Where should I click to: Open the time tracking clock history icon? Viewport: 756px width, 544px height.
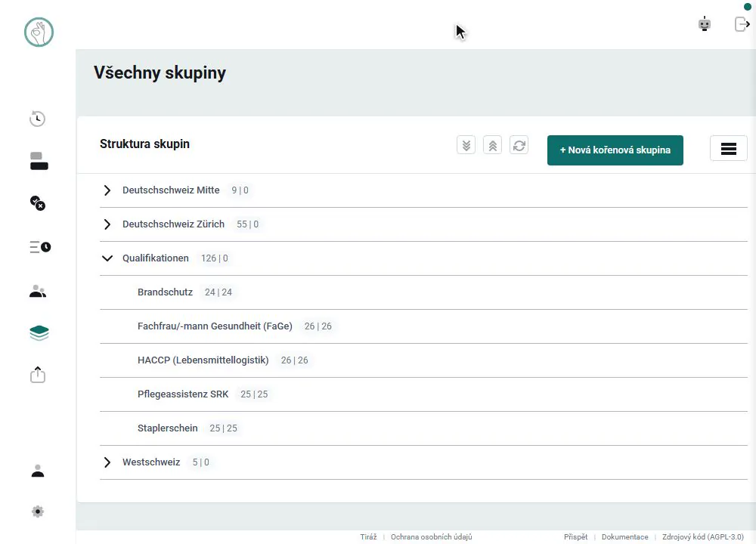coord(38,119)
